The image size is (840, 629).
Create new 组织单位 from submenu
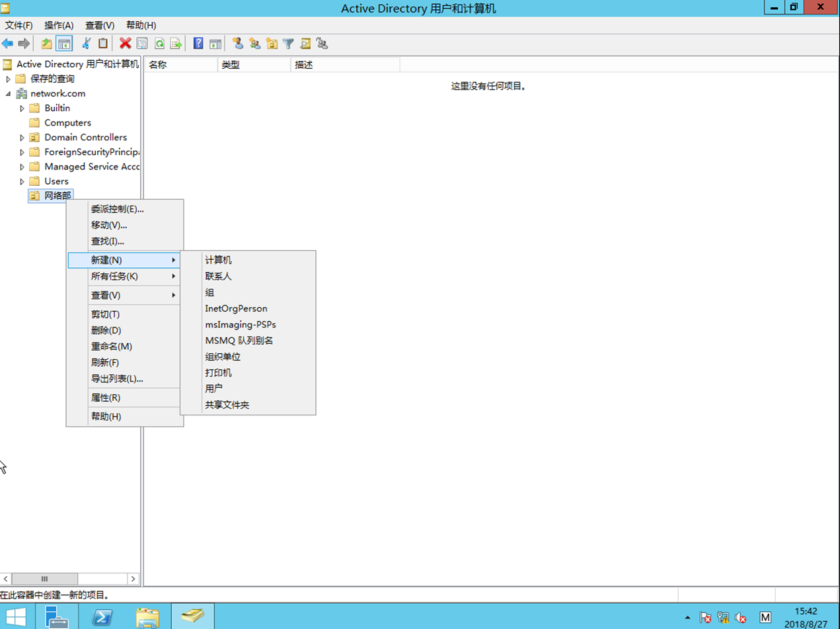pyautogui.click(x=248, y=356)
